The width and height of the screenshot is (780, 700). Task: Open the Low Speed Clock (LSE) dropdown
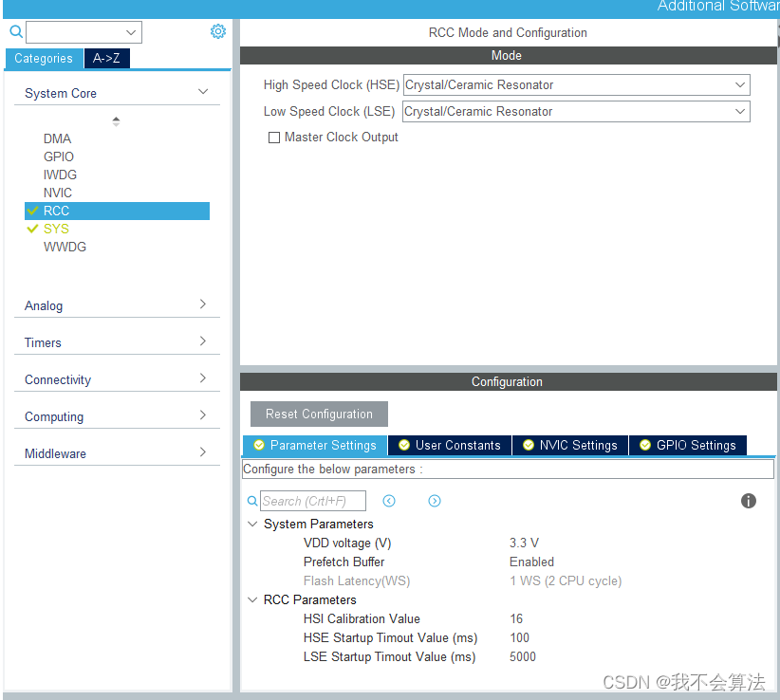pyautogui.click(x=576, y=111)
